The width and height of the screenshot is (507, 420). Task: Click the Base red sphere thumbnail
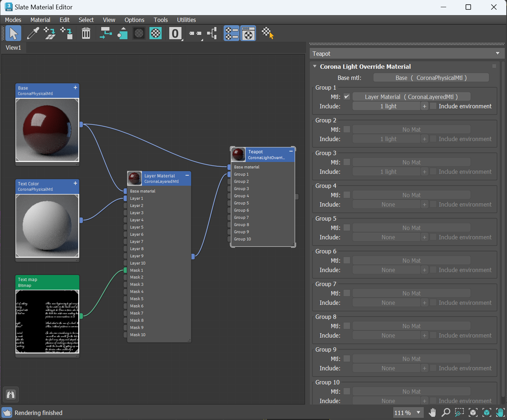click(x=47, y=130)
